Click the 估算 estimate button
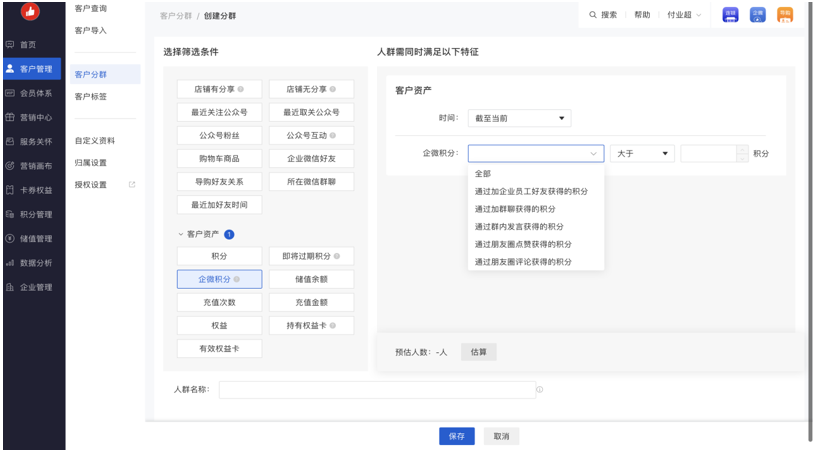This screenshot has height=456, width=820. (x=479, y=352)
